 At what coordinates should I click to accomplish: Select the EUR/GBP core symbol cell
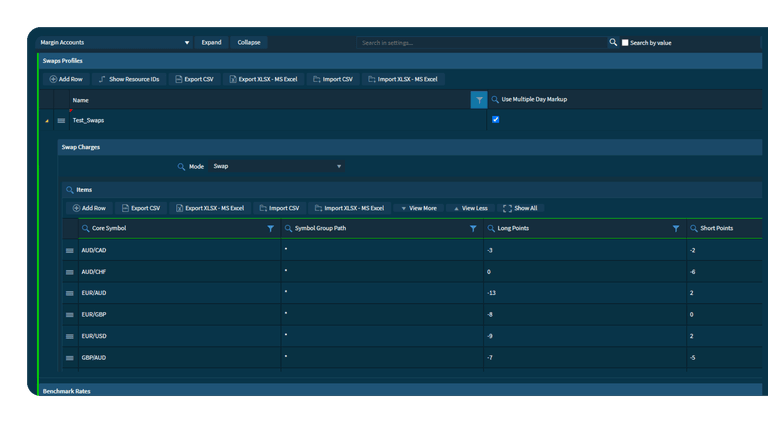[179, 314]
